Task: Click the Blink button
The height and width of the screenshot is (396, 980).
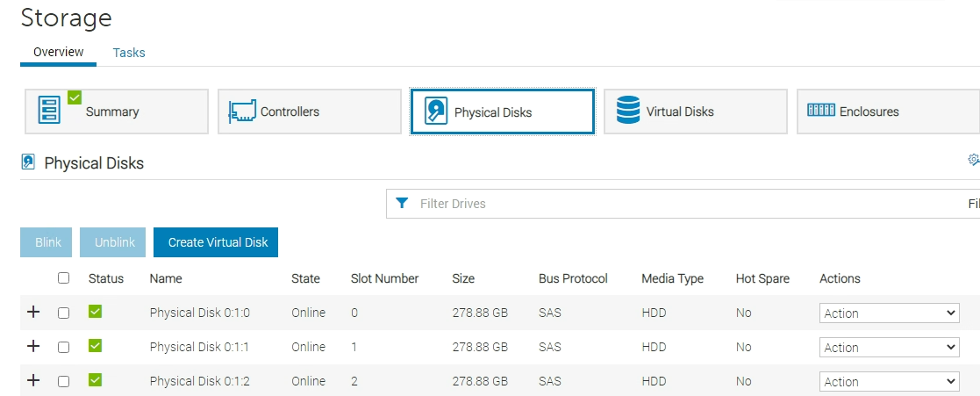Action: [x=46, y=242]
